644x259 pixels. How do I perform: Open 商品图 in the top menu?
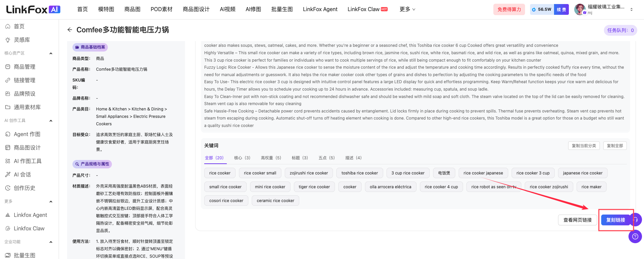pyautogui.click(x=132, y=9)
